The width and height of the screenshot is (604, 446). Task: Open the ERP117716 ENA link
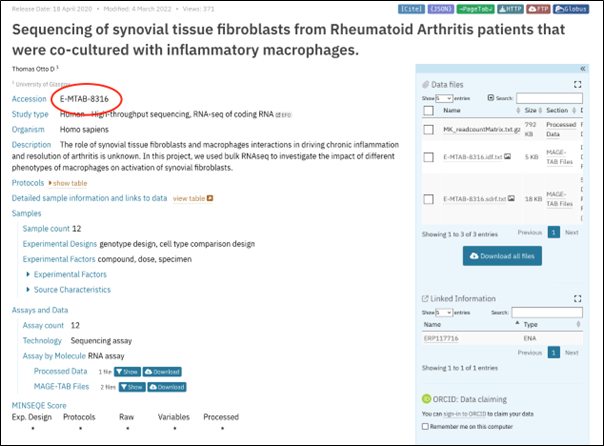pyautogui.click(x=441, y=338)
